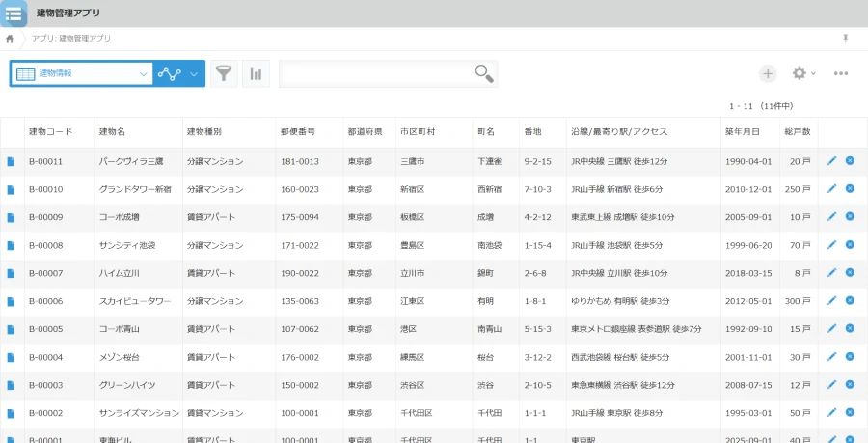Open record details for B-00010
This screenshot has width=868, height=443.
11,189
